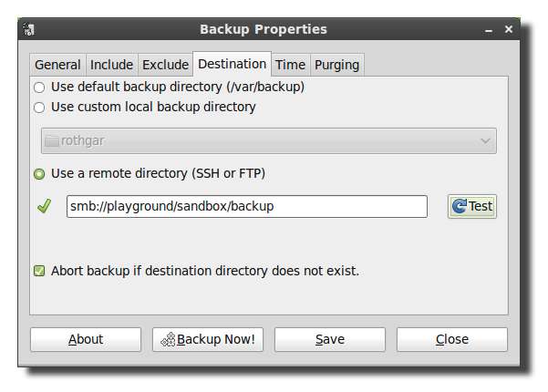Image resolution: width=548 pixels, height=392 pixels.
Task: Close window using title bar X
Action: pyautogui.click(x=509, y=29)
